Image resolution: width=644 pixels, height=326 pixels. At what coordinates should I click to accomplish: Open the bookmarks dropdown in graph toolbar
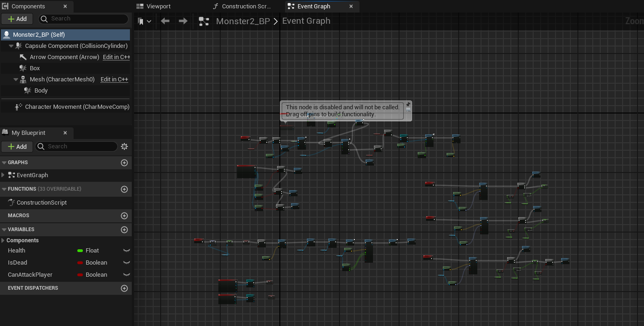pyautogui.click(x=144, y=21)
